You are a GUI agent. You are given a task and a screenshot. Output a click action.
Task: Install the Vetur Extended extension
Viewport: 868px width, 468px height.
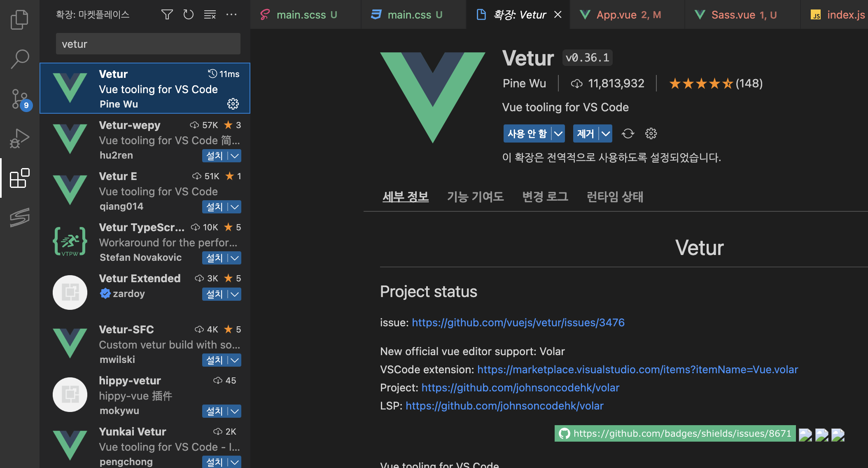click(x=215, y=294)
